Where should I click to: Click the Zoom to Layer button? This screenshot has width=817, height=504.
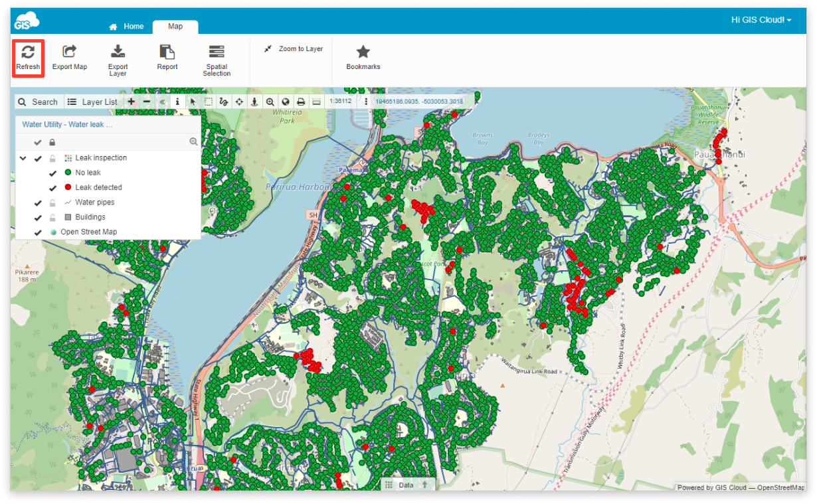pos(293,48)
